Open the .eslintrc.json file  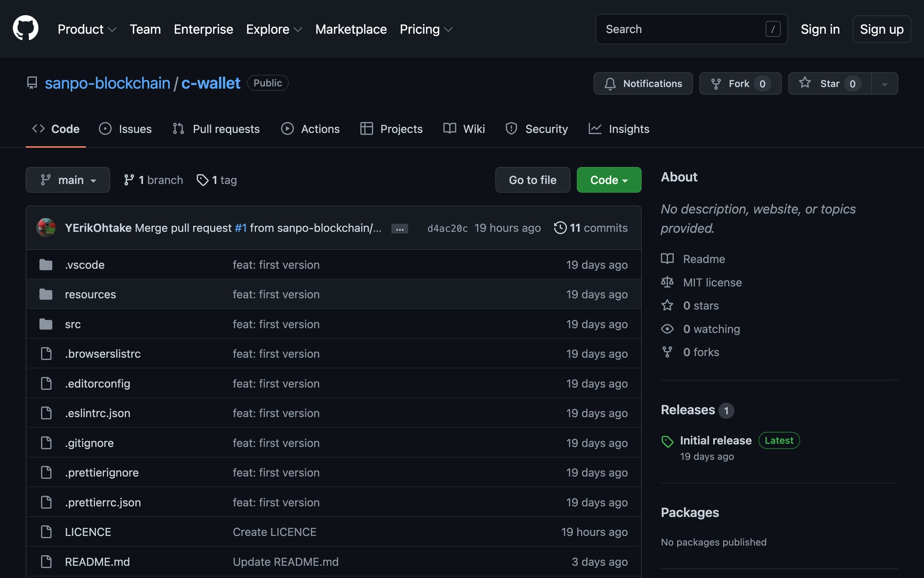point(98,413)
